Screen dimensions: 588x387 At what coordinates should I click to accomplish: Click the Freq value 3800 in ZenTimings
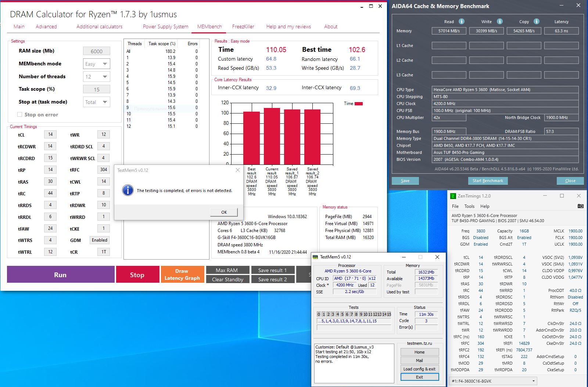481,231
